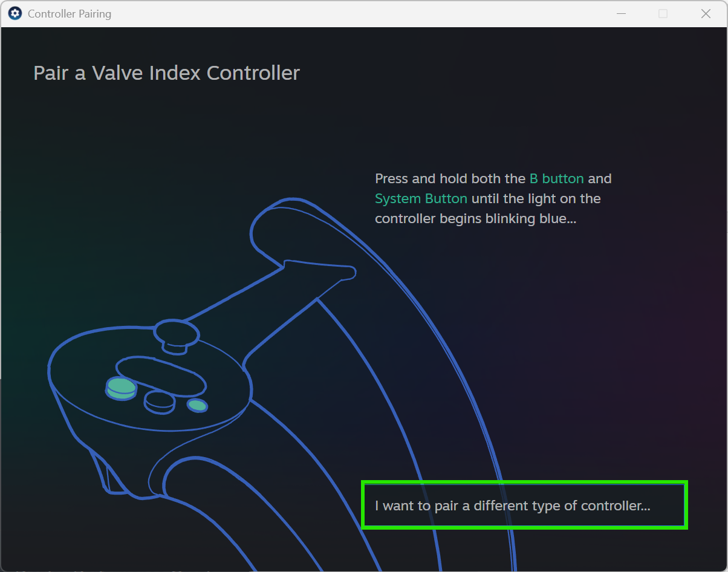Minimize the Controller Pairing window

[x=621, y=13]
